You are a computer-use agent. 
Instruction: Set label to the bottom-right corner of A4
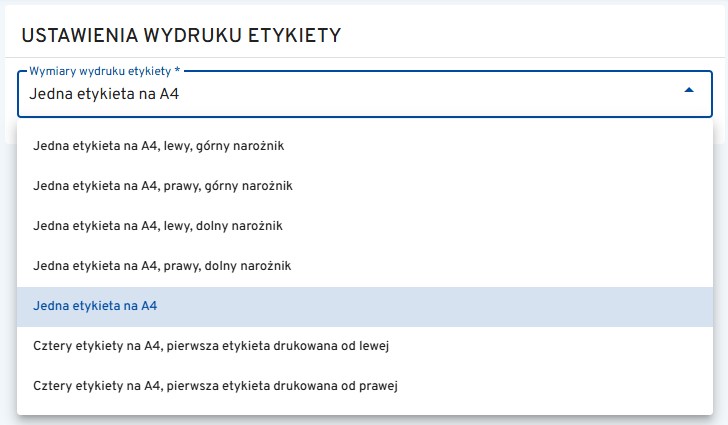[161, 266]
